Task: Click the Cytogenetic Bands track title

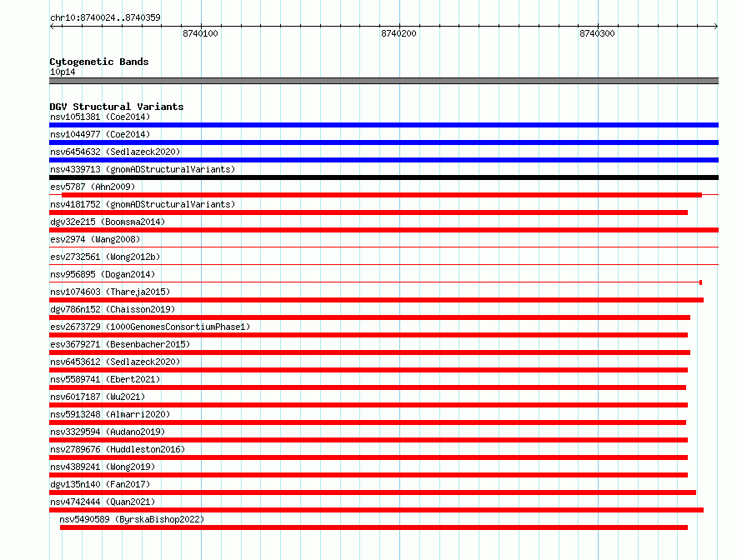Action: (99, 62)
